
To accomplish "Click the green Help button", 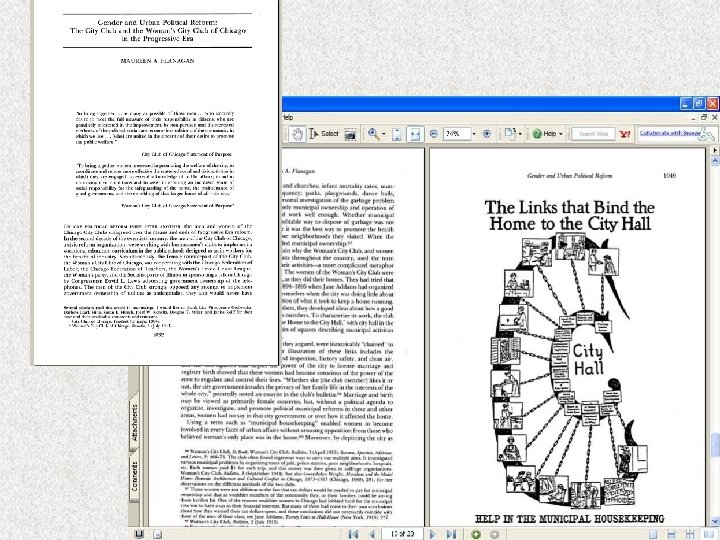I will coord(544,134).
